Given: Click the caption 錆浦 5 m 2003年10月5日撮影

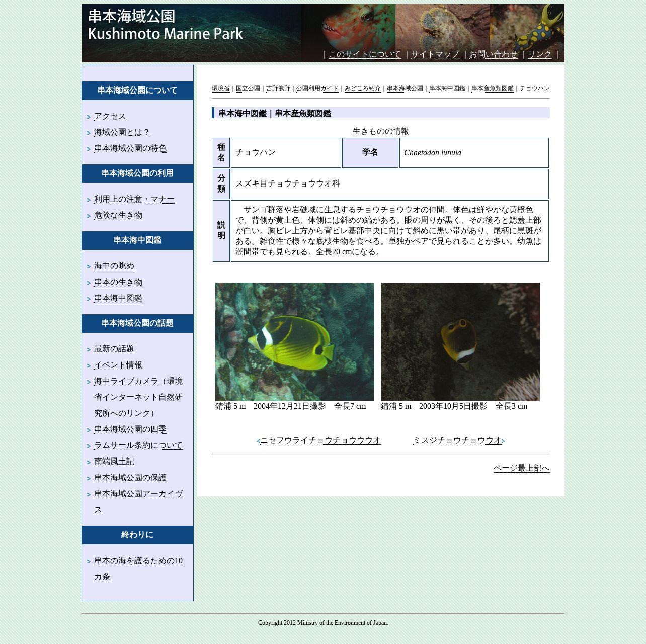Looking at the screenshot, I should click(x=454, y=406).
